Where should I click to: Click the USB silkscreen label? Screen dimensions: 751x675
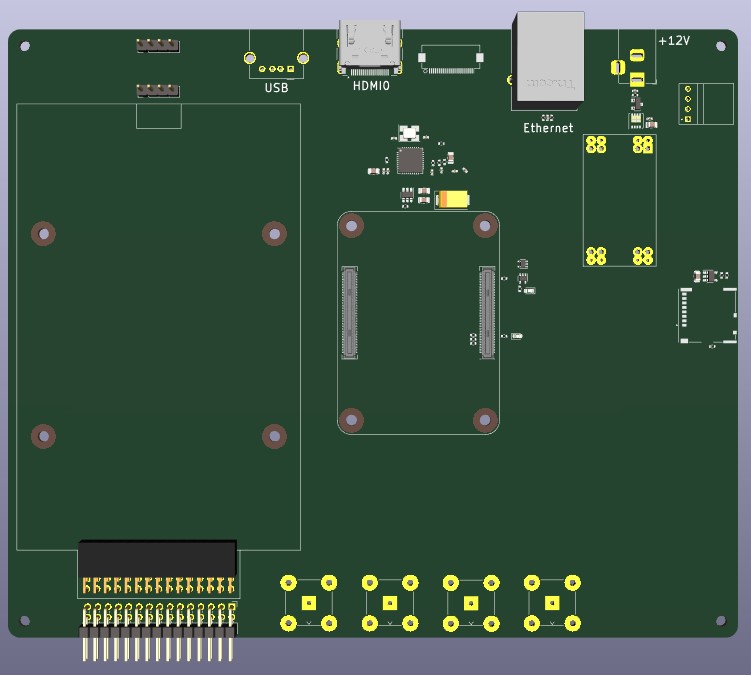tap(276, 88)
